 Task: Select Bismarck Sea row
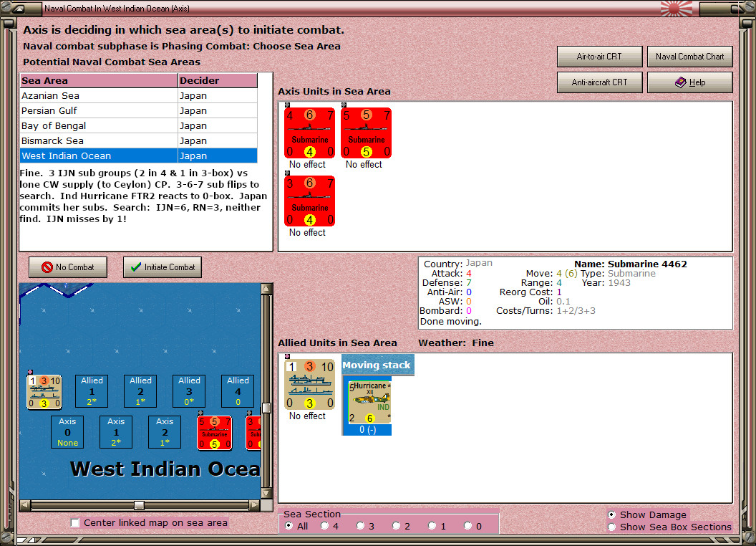138,140
